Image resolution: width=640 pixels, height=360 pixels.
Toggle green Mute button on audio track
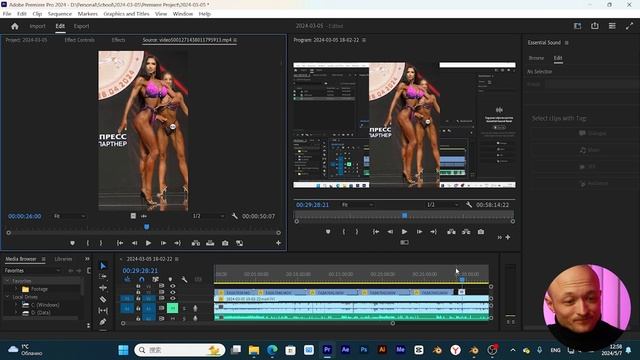click(173, 308)
